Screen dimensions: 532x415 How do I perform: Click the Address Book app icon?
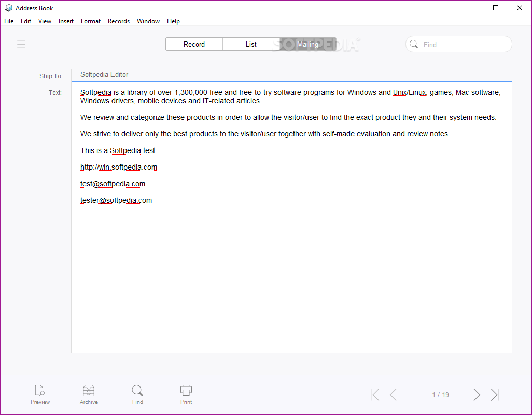9,8
